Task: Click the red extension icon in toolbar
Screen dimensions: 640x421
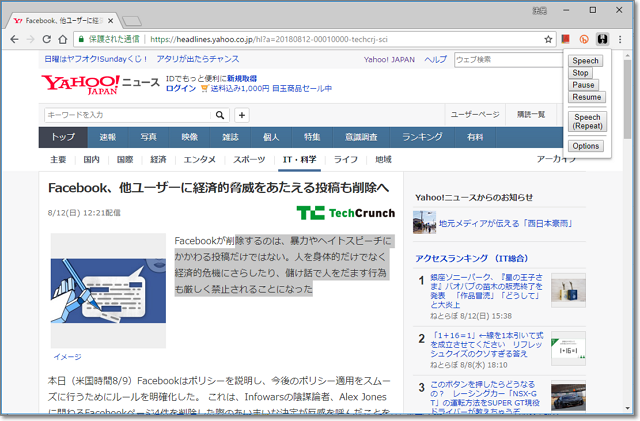Action: point(566,39)
